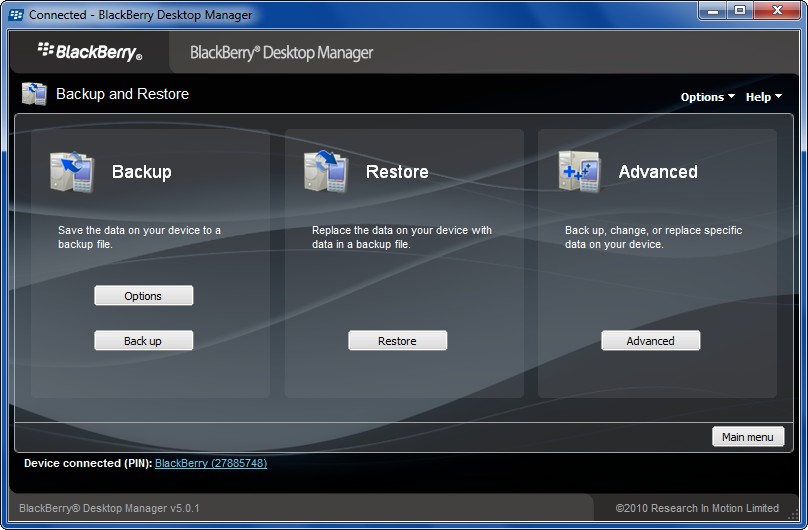
Task: Minimize the Desktop Manager window
Action: coord(713,10)
